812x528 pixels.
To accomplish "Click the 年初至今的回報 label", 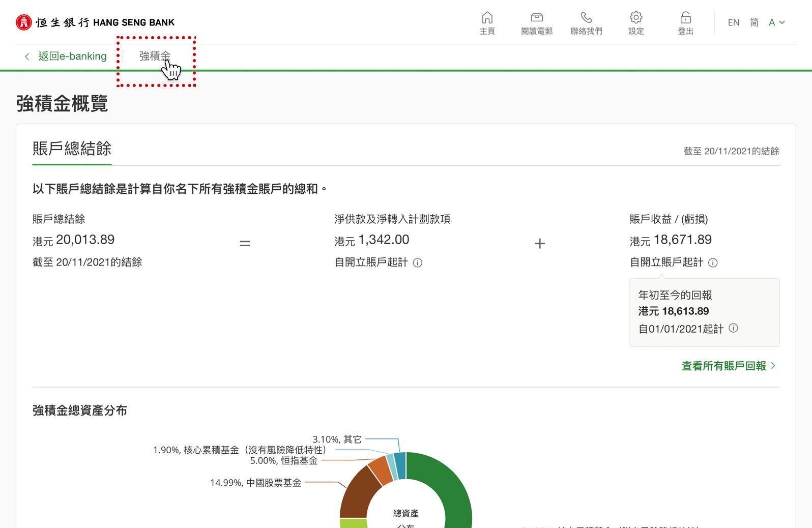I will [x=675, y=295].
